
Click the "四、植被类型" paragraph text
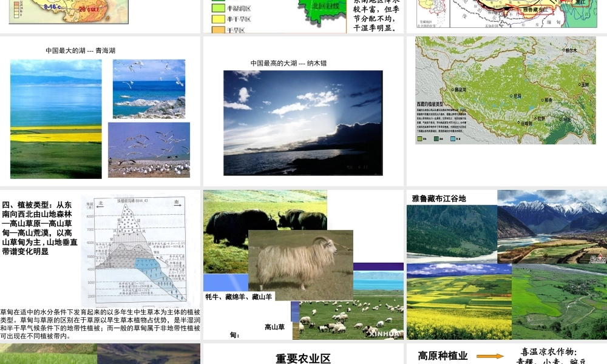39,228
